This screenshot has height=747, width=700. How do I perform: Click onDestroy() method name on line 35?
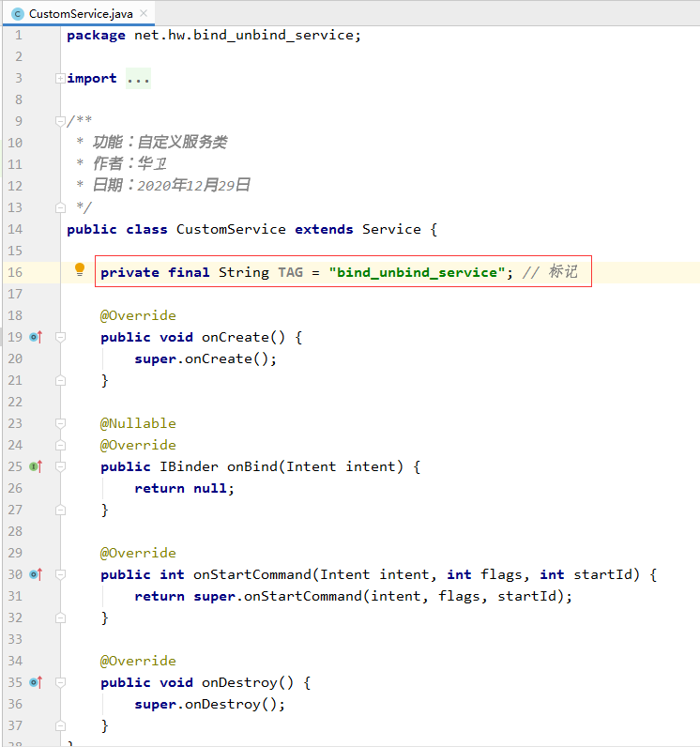(x=248, y=682)
